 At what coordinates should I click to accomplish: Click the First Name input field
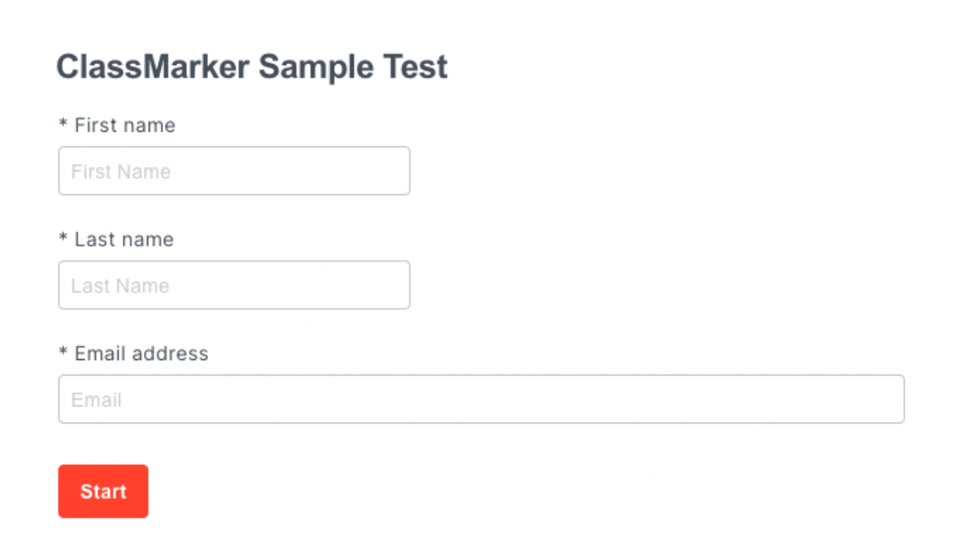(x=234, y=171)
